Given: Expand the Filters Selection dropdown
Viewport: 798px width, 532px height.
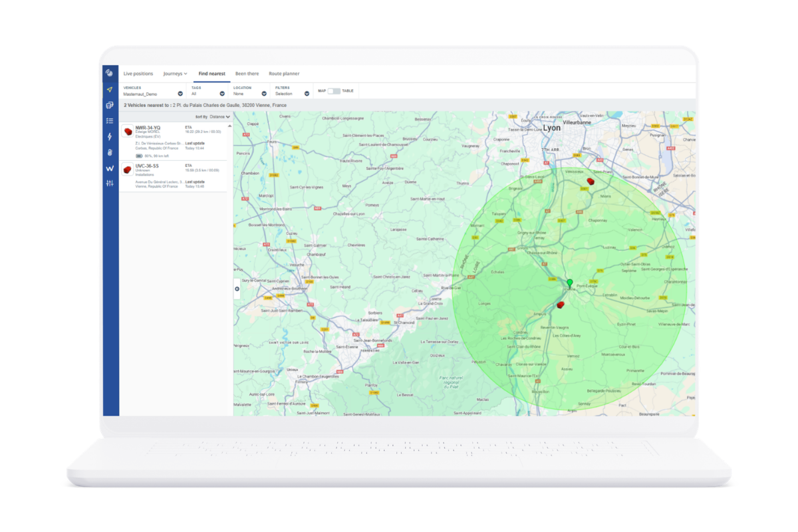Looking at the screenshot, I should click(x=307, y=93).
